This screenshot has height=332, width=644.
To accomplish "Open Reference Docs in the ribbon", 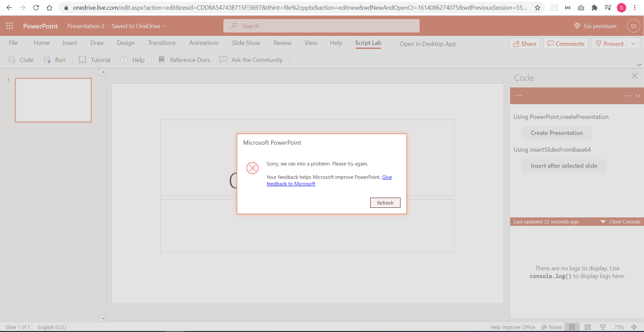I will point(184,60).
